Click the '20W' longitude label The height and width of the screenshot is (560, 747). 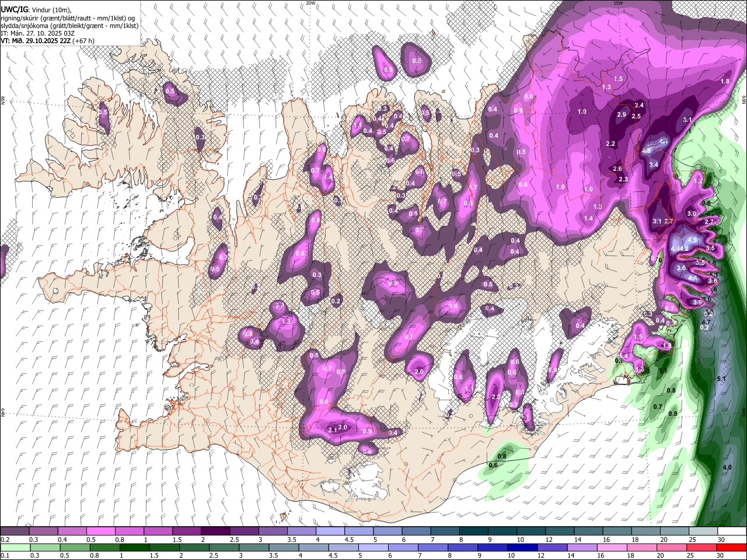[310, 3]
